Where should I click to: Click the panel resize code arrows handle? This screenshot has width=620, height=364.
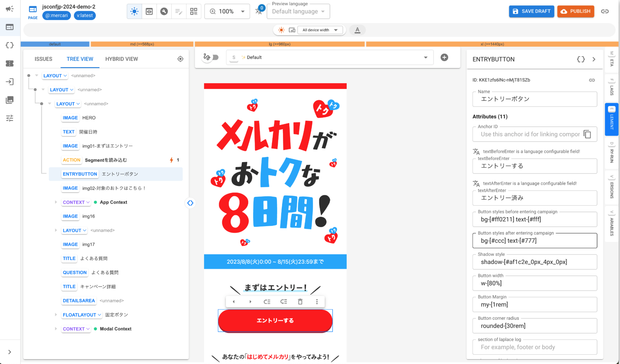[190, 203]
